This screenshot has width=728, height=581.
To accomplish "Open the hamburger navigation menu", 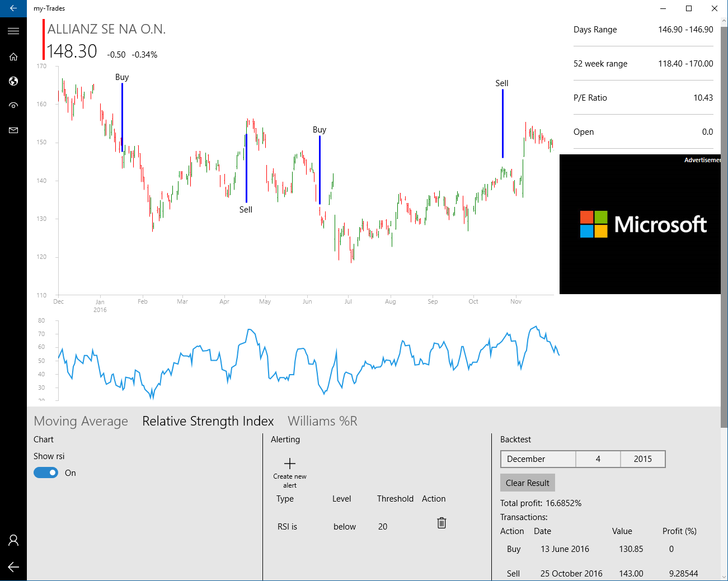I will point(13,31).
